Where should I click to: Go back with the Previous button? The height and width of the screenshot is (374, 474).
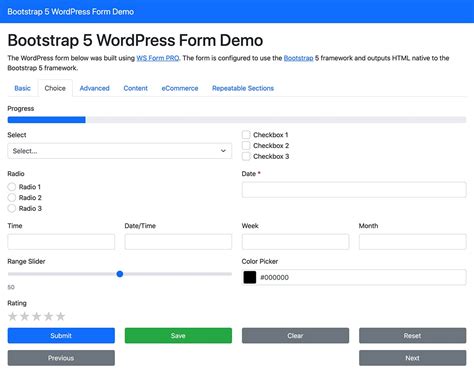(x=61, y=358)
